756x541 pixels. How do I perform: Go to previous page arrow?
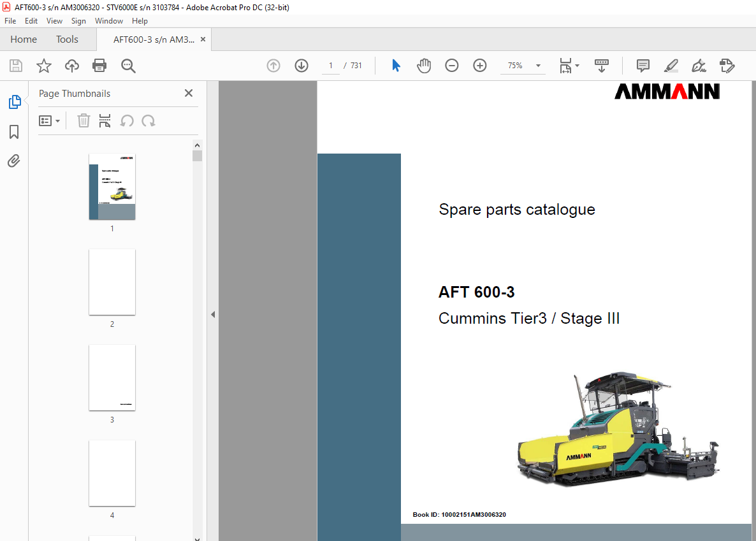[273, 66]
